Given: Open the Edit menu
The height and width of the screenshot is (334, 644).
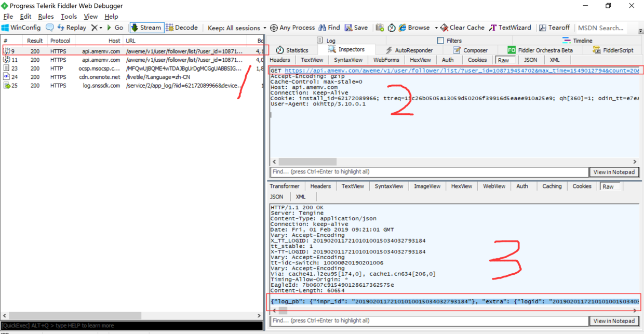Looking at the screenshot, I should click(x=25, y=16).
